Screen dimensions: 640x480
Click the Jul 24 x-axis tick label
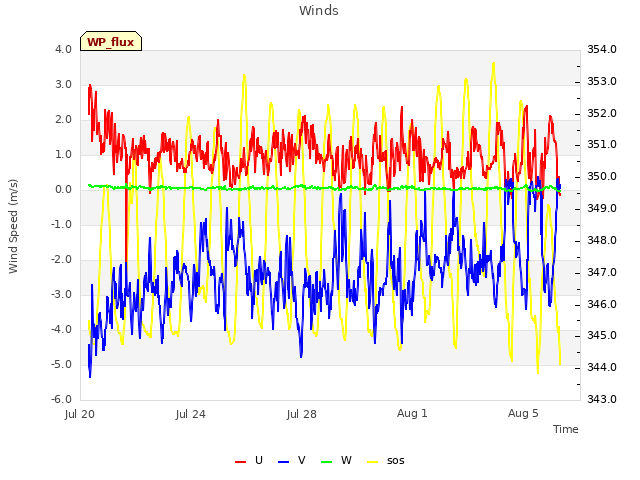[x=191, y=414]
